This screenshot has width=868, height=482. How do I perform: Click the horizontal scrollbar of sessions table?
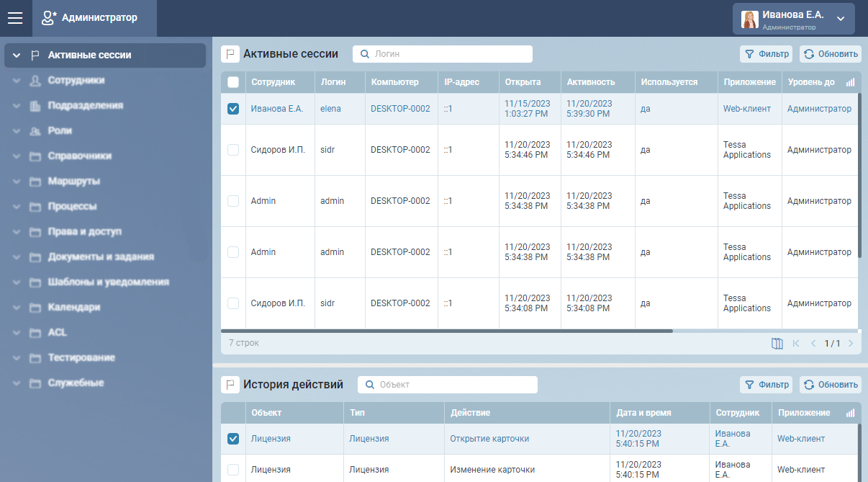click(446, 331)
